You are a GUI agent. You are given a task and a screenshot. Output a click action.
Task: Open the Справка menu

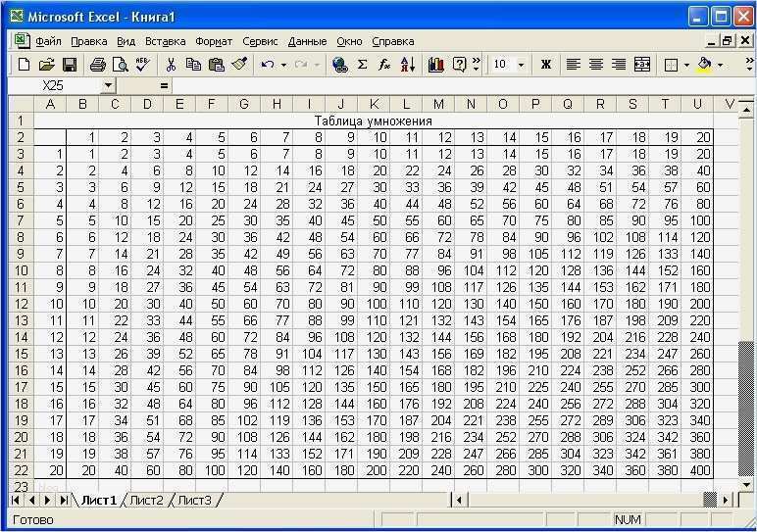point(393,41)
